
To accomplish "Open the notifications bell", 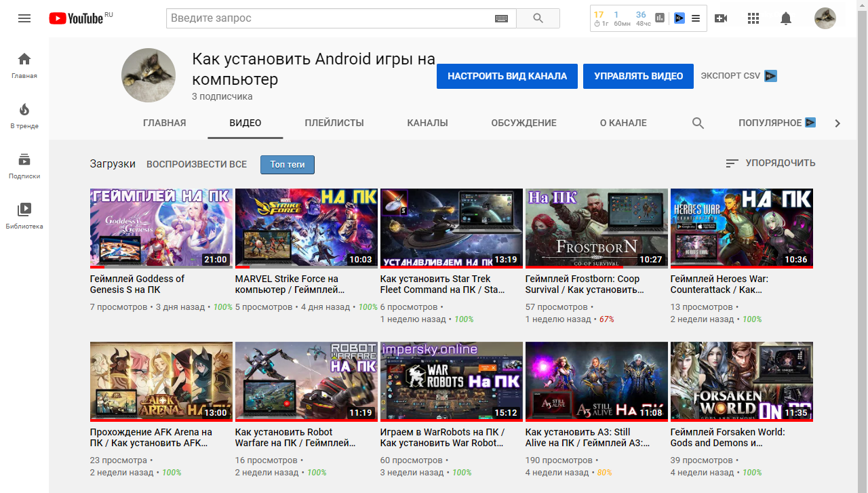I will 786,18.
